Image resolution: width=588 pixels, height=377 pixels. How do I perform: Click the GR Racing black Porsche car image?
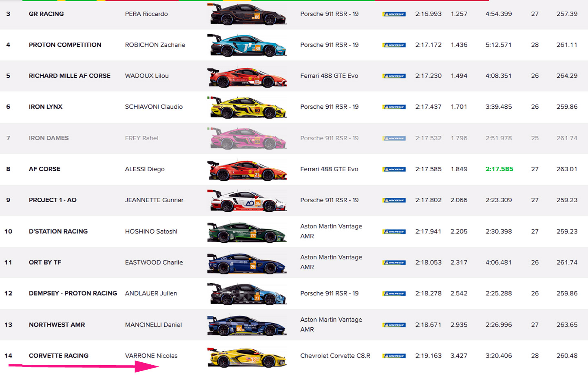point(247,14)
